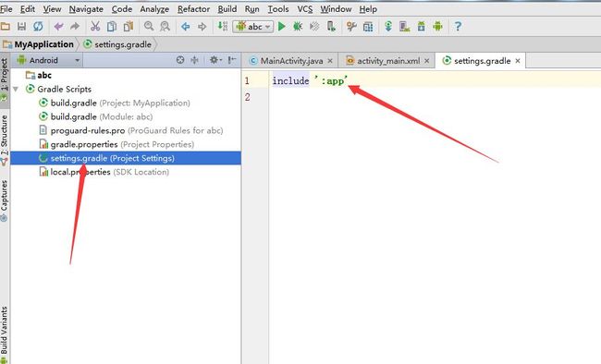Open the Project Structure settings icon
Image resolution: width=601 pixels, height=364 pixels.
point(351,27)
